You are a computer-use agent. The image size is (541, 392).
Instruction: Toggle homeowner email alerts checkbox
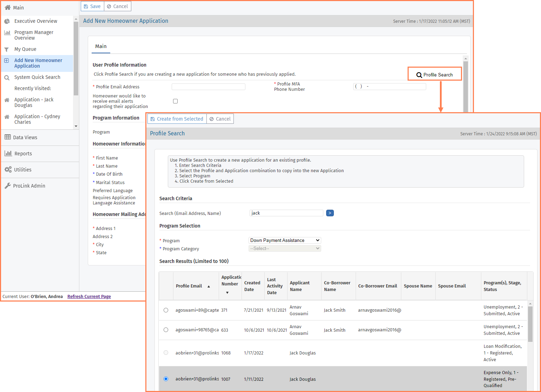(x=175, y=101)
